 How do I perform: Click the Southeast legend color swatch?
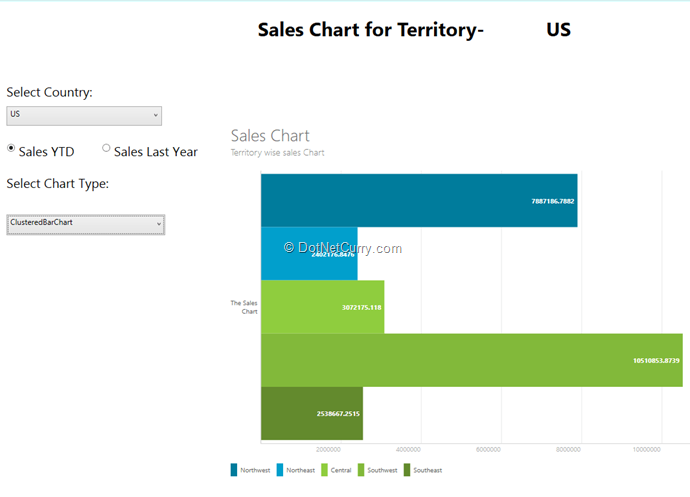pyautogui.click(x=407, y=469)
